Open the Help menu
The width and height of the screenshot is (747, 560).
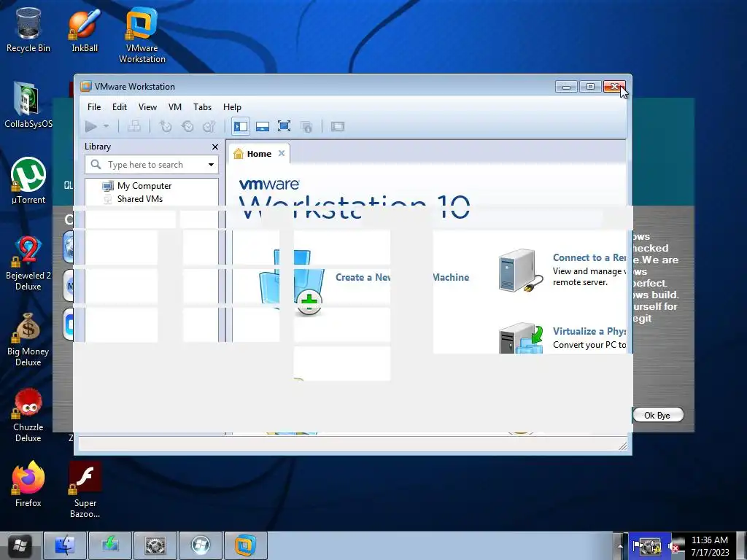[232, 107]
